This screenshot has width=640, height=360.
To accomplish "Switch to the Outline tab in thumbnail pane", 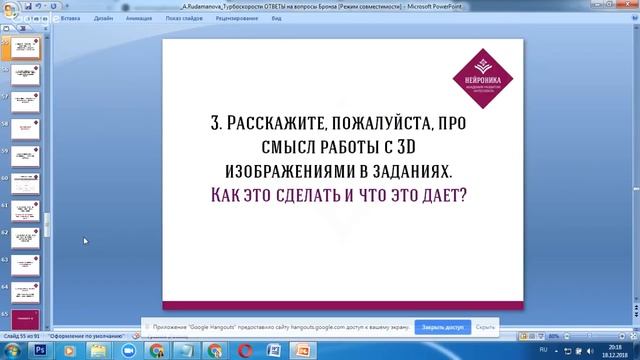I will click(22, 29).
